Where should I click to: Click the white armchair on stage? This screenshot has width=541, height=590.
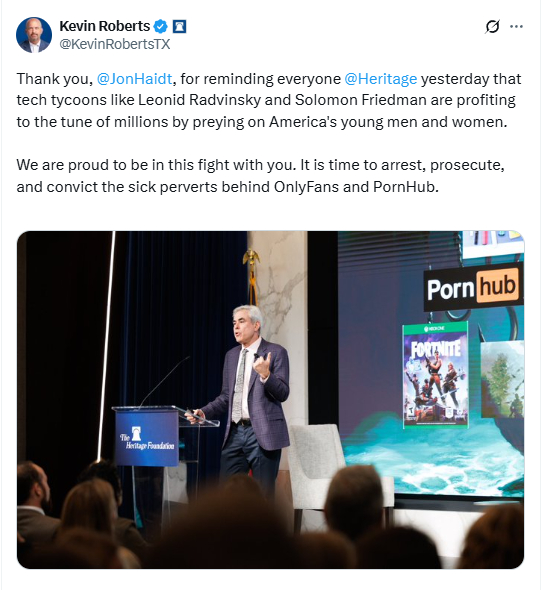coord(316,463)
